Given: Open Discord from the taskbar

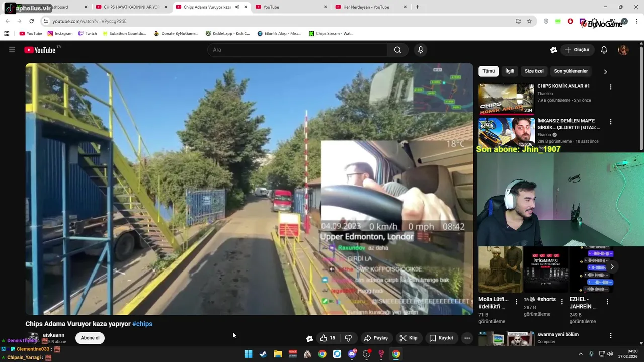Looking at the screenshot, I should pyautogui.click(x=352, y=354).
